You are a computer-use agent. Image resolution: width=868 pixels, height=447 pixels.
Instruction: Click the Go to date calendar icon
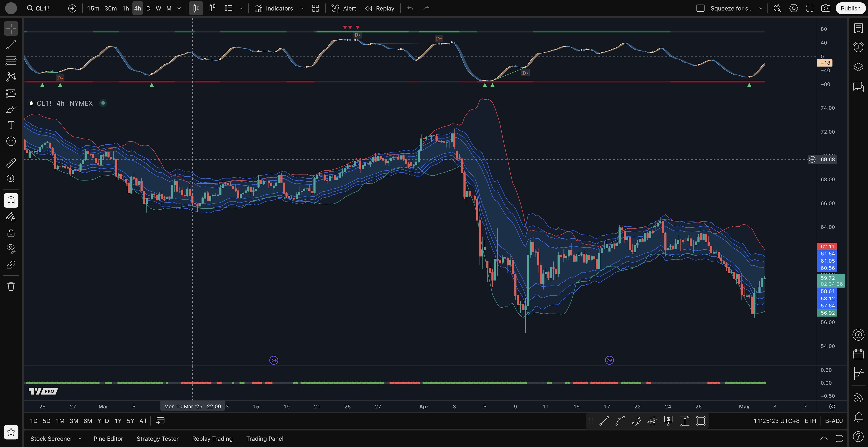(160, 421)
